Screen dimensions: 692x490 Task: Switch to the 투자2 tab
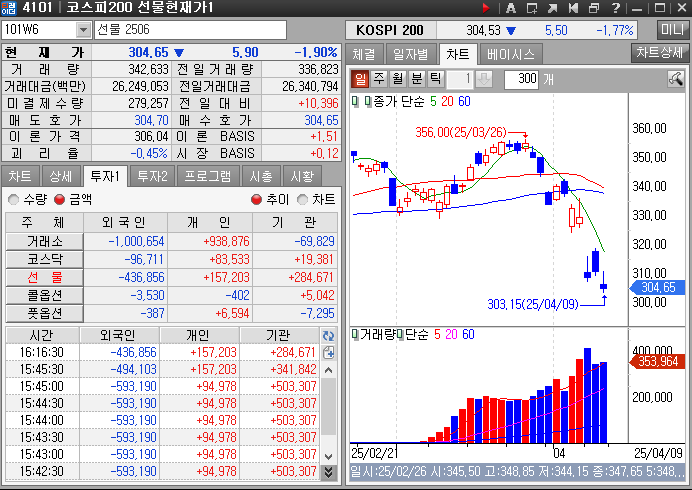152,177
